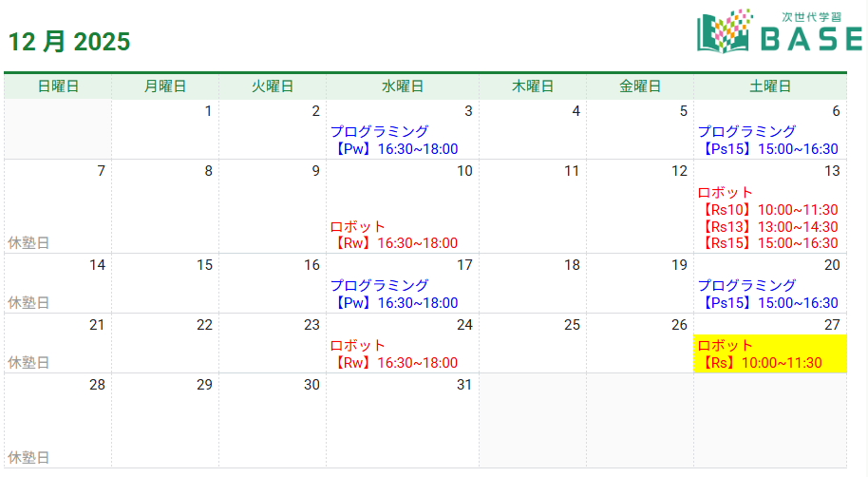
Task: Select Rs10 10:00~11:30 robot class
Action: coord(767,210)
